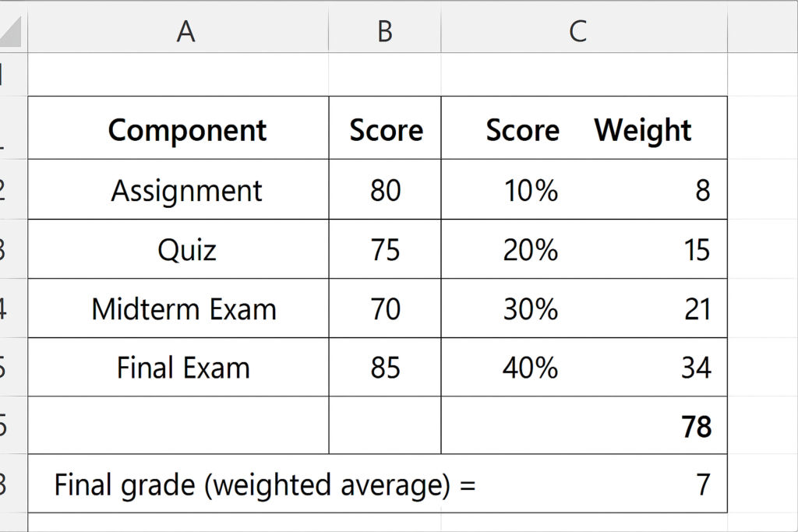Select the empty cell above Component
798x532 pixels.
point(178,74)
